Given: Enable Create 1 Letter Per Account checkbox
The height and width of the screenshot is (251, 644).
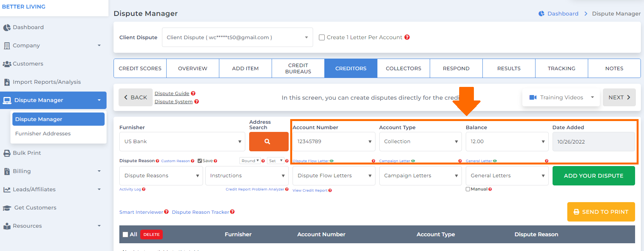Looking at the screenshot, I should click(x=322, y=38).
